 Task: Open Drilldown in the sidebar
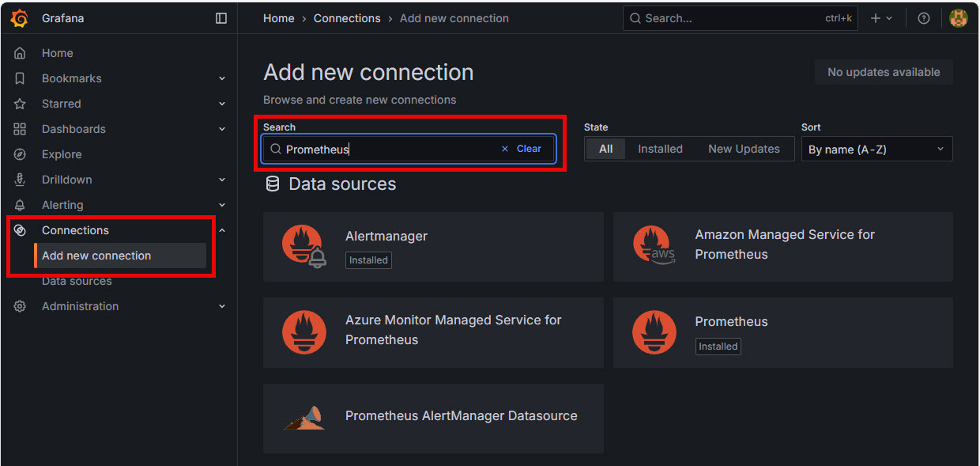pos(67,180)
